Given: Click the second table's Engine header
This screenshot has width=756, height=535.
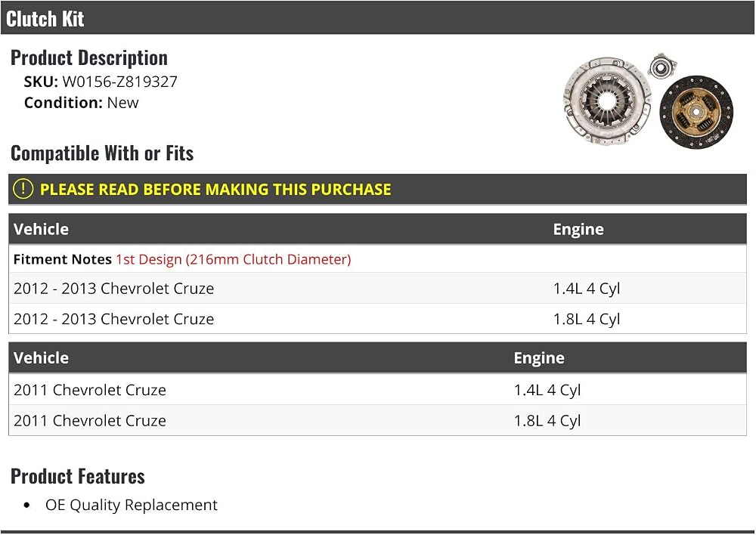Looking at the screenshot, I should [539, 357].
